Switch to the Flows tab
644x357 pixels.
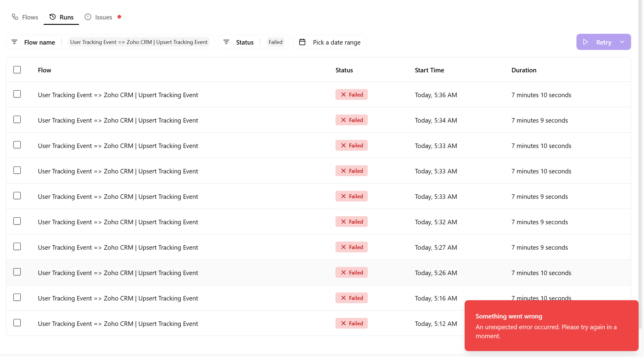[30, 17]
